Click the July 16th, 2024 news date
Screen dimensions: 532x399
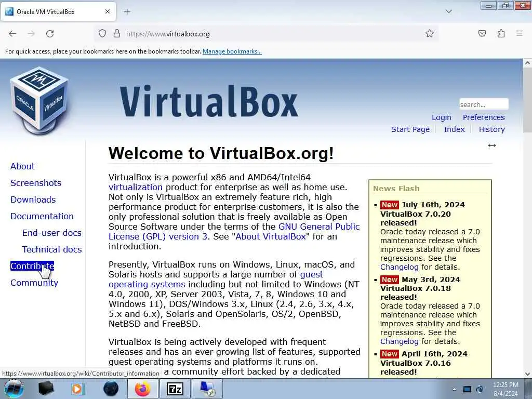(x=433, y=205)
